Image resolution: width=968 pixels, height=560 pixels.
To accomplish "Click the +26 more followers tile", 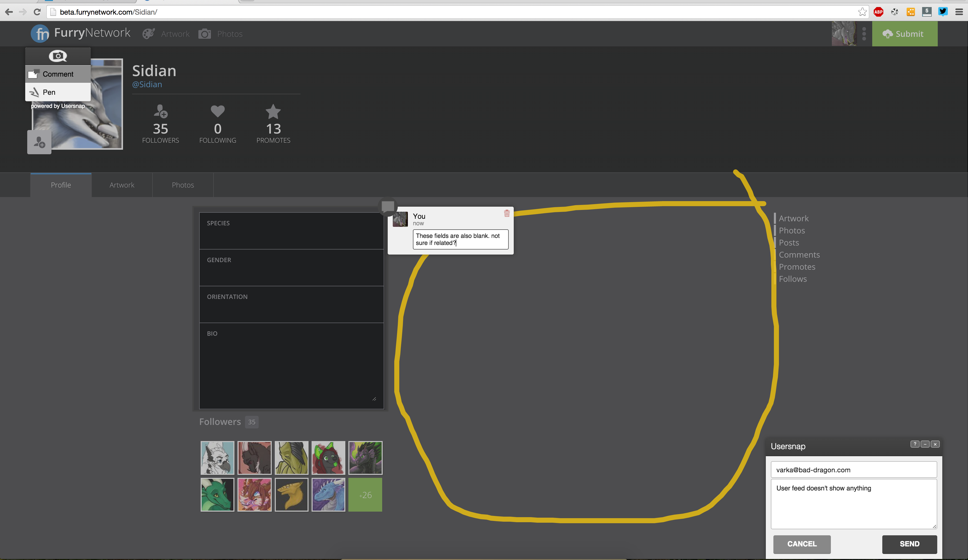I will click(x=365, y=495).
